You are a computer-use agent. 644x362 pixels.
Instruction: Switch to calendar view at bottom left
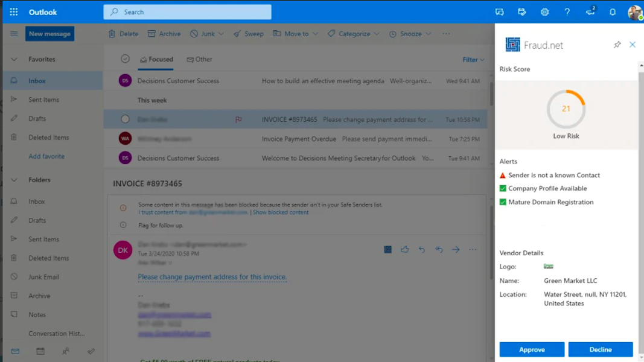click(x=40, y=351)
